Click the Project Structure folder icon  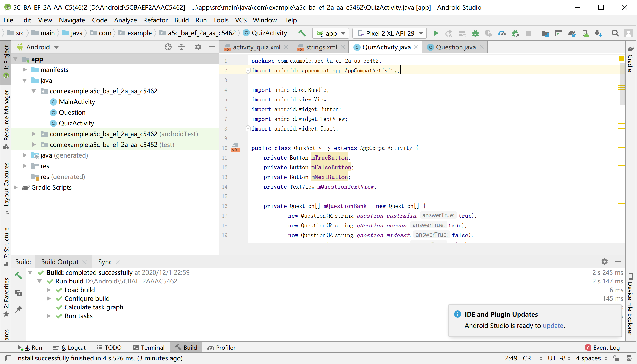click(x=545, y=33)
